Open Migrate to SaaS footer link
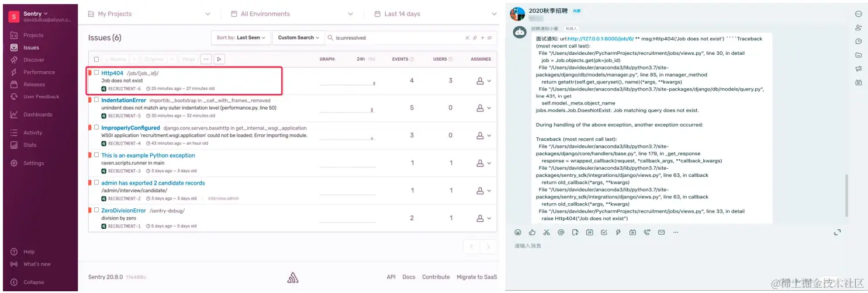This screenshot has height=293, width=868. pyautogui.click(x=476, y=277)
